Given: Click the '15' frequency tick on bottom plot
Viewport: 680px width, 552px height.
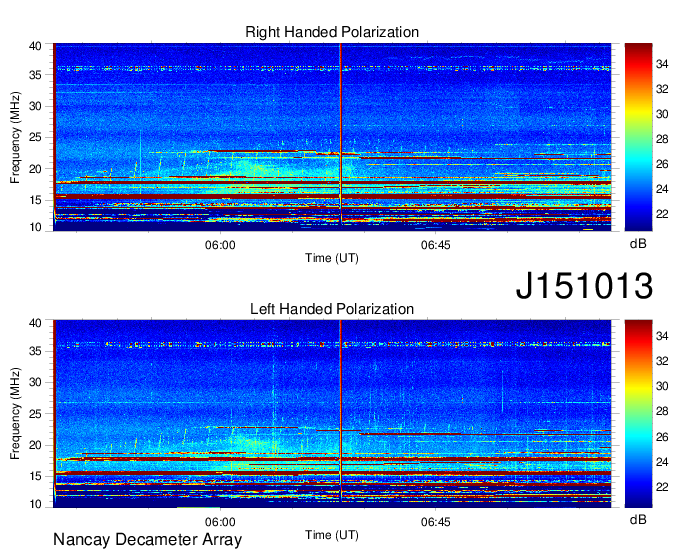Looking at the screenshot, I should click(x=36, y=477).
